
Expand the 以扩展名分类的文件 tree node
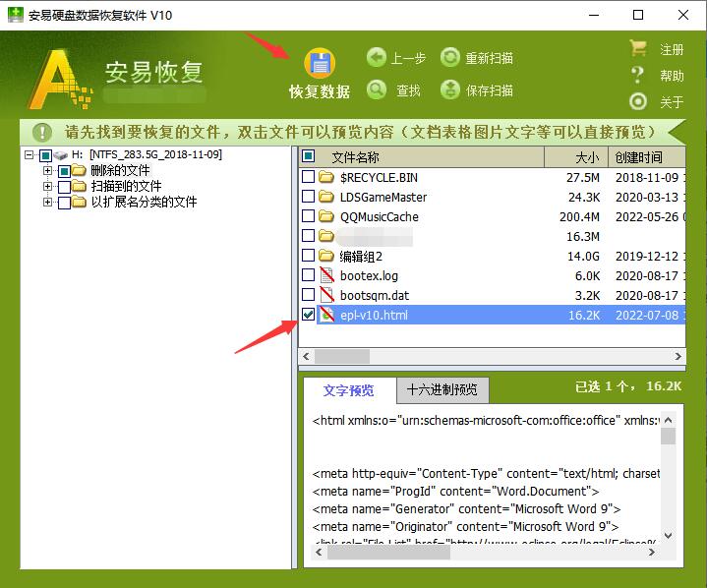(x=47, y=202)
